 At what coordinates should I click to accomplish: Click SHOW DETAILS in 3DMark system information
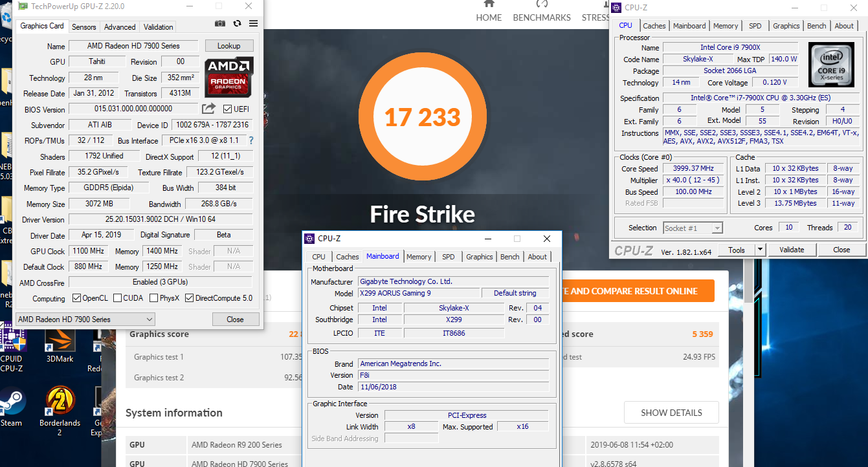coord(671,413)
